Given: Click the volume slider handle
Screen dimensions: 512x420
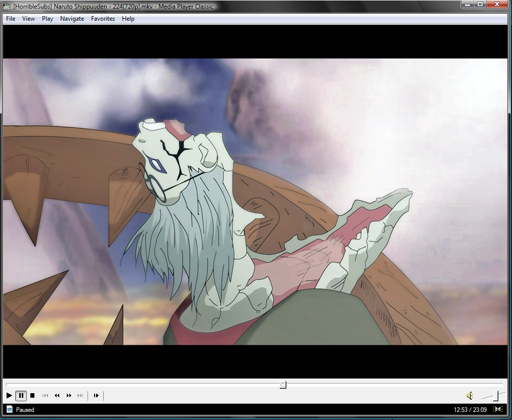Looking at the screenshot, I should point(496,396).
